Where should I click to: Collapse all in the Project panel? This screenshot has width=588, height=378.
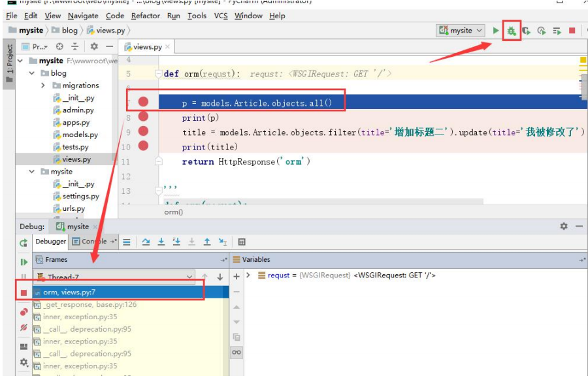(x=75, y=46)
